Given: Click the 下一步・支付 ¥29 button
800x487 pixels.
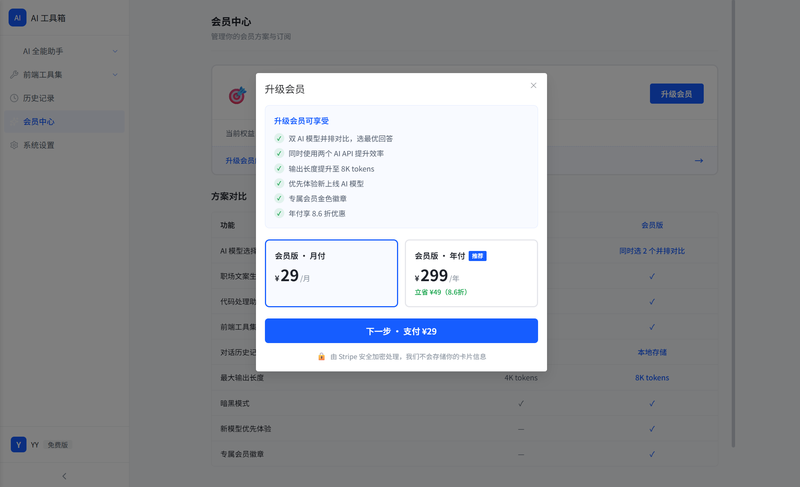Looking at the screenshot, I should 401,331.
